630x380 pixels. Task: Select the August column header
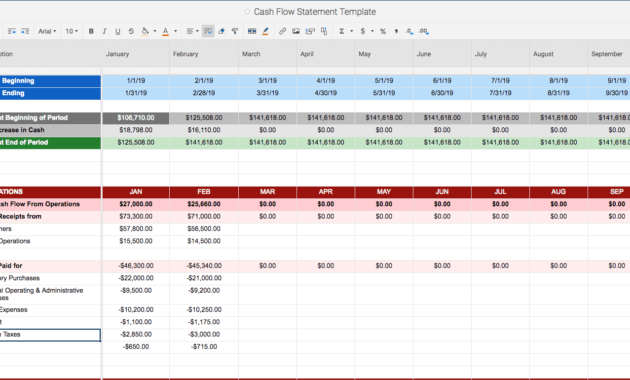click(558, 53)
